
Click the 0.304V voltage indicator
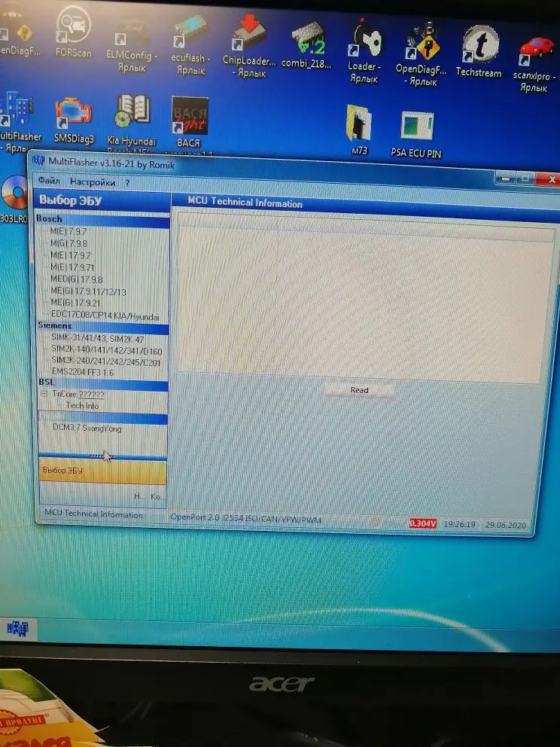tap(422, 523)
